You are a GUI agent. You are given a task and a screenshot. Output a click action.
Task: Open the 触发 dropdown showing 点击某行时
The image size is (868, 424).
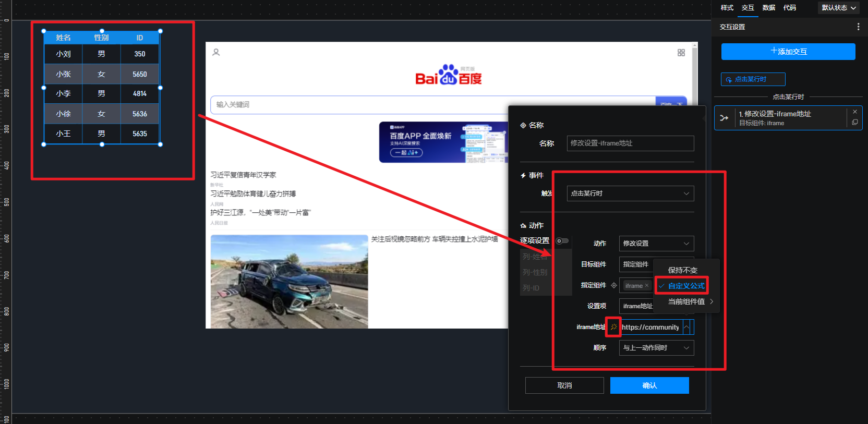(630, 193)
